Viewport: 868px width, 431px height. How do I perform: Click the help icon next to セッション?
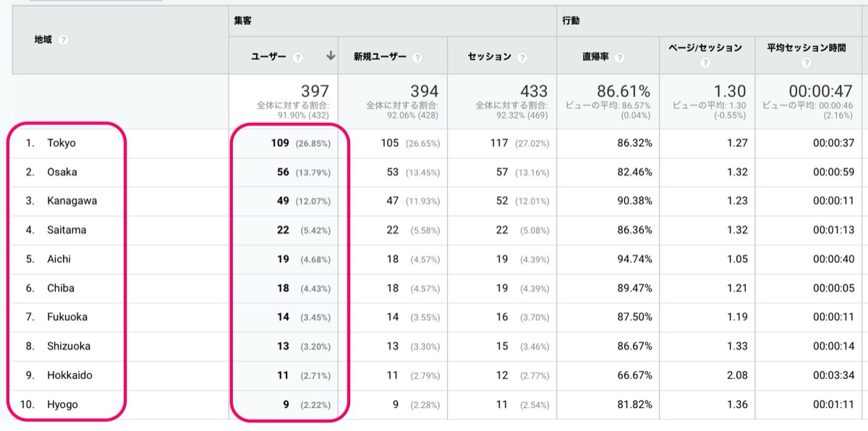(x=522, y=56)
